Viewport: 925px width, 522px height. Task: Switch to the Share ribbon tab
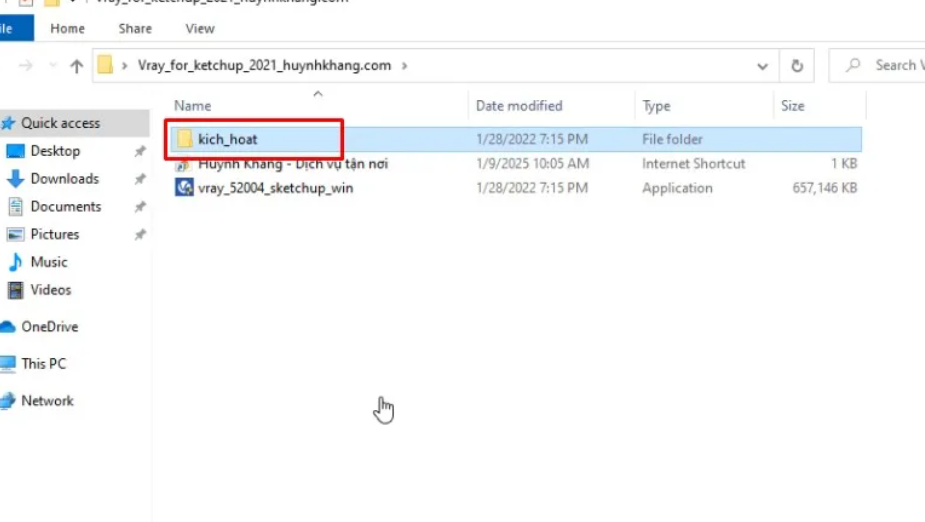(x=135, y=29)
